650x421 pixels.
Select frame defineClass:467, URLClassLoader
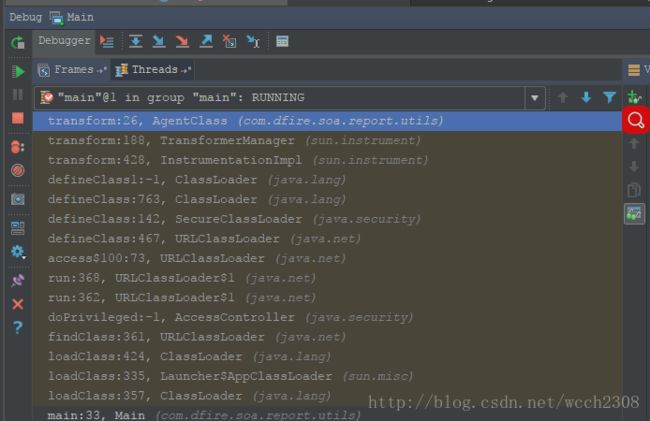click(x=327, y=239)
